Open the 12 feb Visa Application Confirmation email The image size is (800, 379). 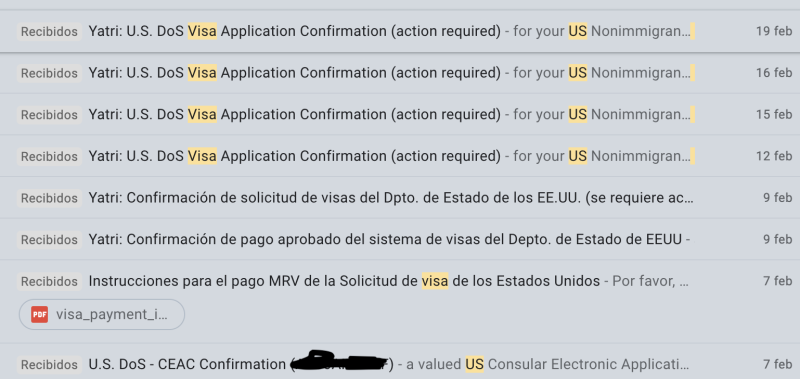coord(400,156)
